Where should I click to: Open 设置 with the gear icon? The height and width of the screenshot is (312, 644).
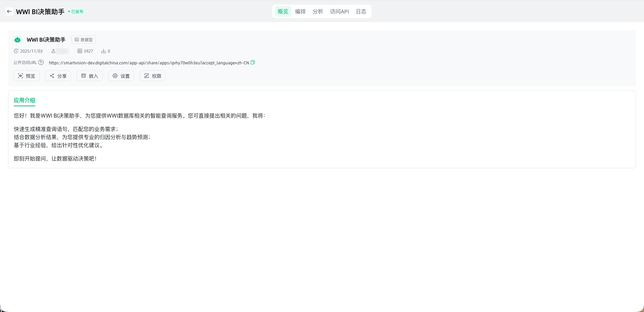click(121, 76)
